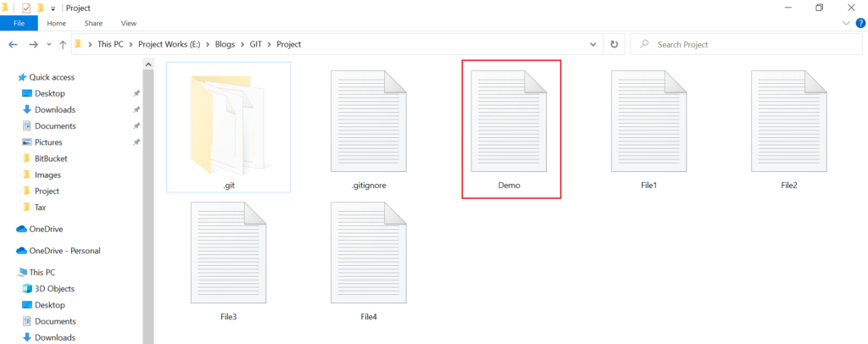Open the File menu
The width and height of the screenshot is (868, 344).
point(19,23)
